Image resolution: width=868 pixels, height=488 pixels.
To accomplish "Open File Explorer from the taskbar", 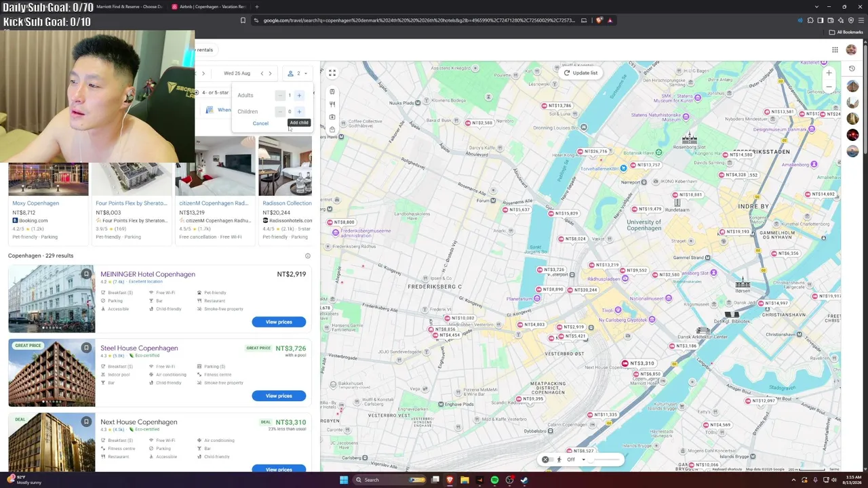I will (465, 481).
